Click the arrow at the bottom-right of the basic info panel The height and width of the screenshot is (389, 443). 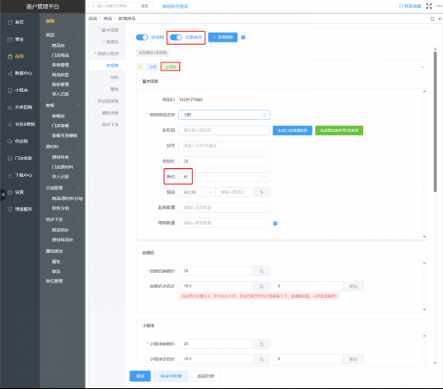pos(425,236)
